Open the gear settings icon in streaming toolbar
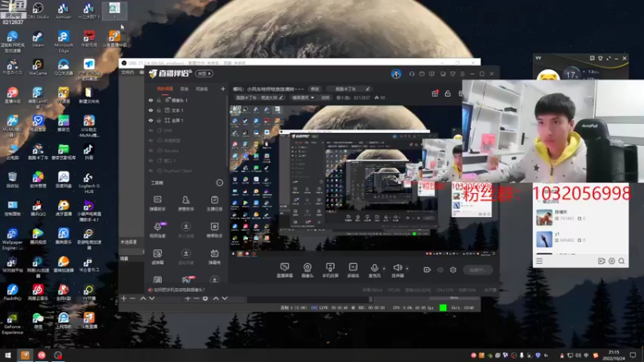Image resolution: width=644 pixels, height=362 pixels. click(x=453, y=269)
